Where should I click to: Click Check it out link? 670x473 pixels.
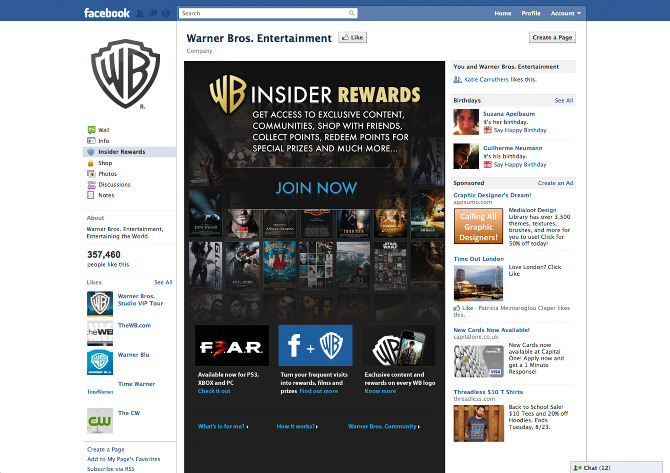214,391
